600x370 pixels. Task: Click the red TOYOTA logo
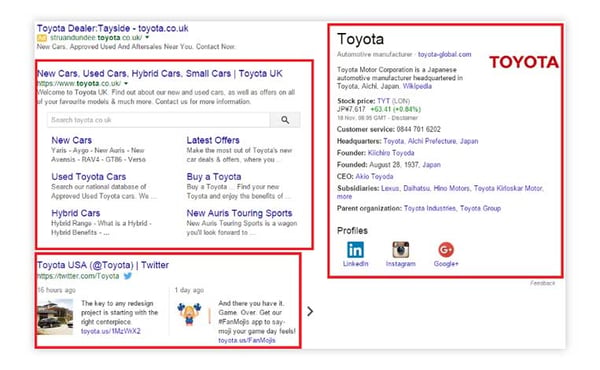[x=523, y=62]
